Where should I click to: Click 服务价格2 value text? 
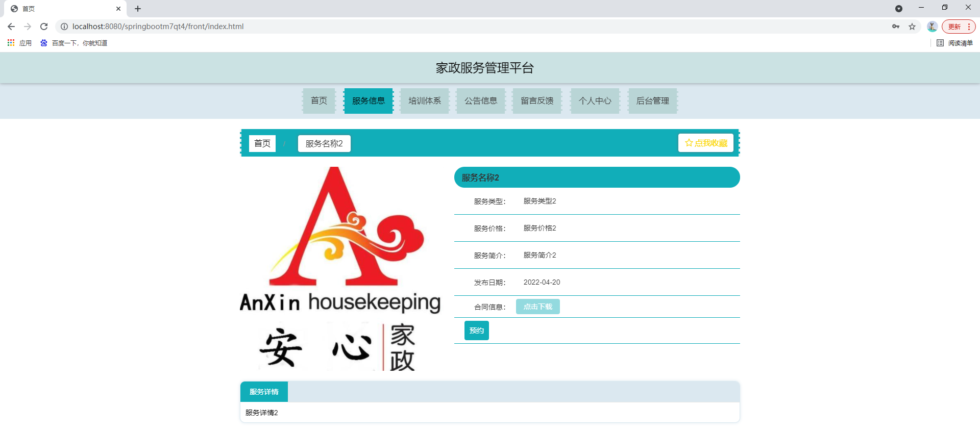pos(540,228)
